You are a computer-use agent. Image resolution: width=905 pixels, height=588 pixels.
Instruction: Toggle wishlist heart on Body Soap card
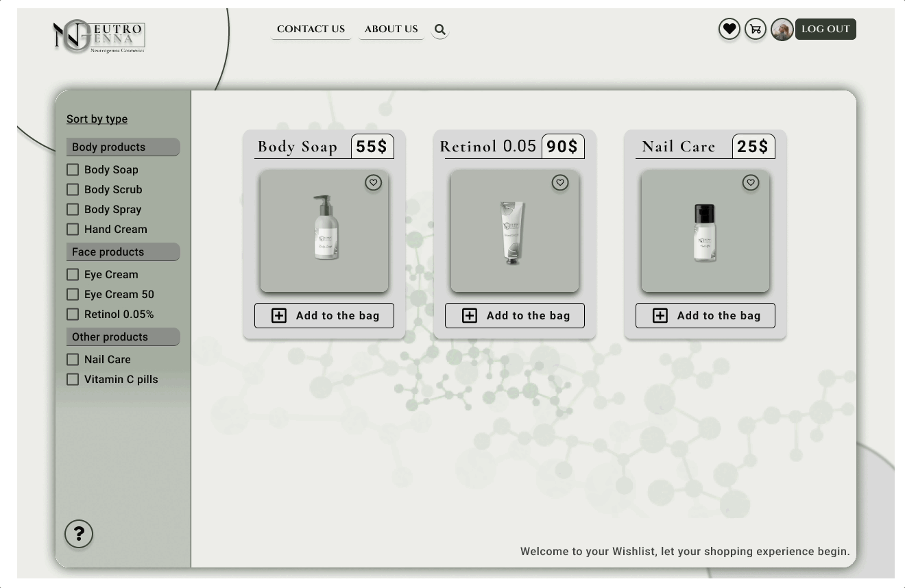tap(373, 182)
